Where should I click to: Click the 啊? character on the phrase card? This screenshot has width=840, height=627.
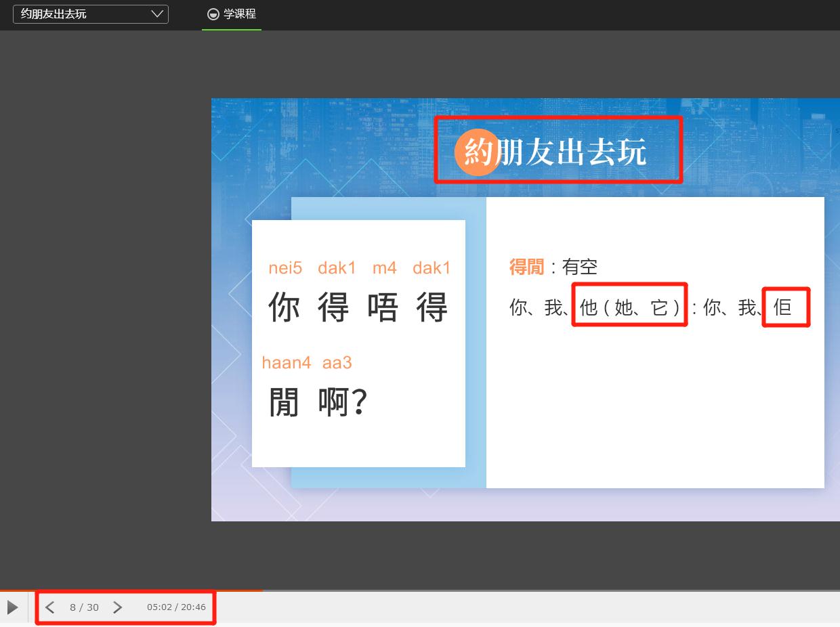(343, 402)
